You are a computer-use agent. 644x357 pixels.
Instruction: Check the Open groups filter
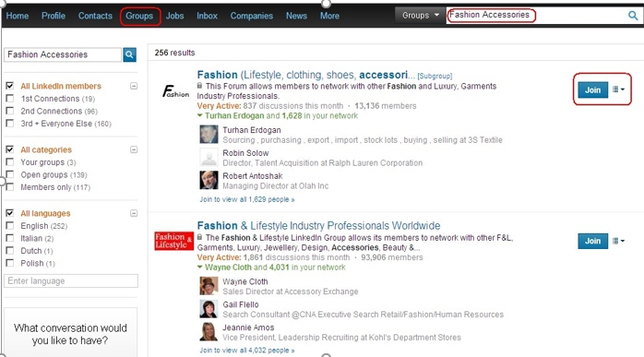[x=10, y=174]
